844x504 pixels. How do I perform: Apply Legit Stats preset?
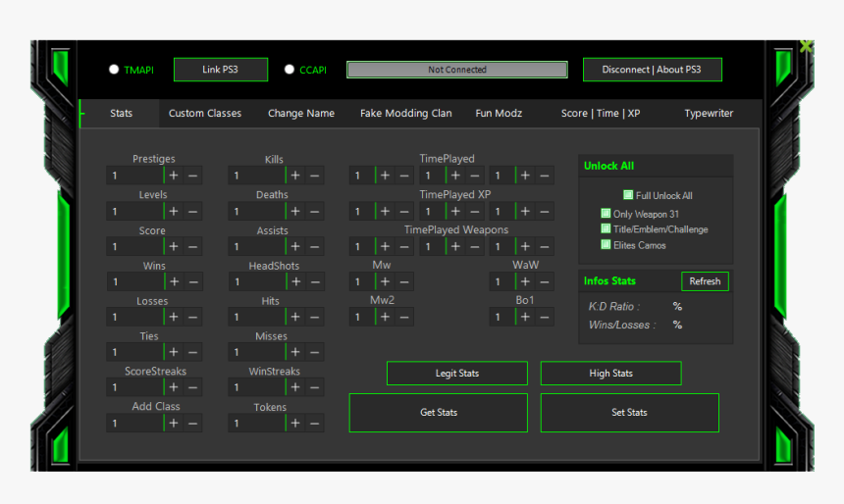[457, 374]
